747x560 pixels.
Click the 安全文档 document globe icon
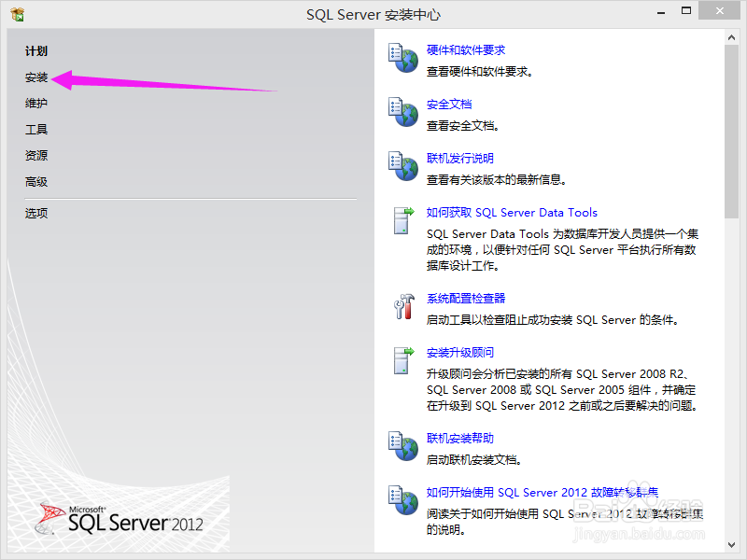[403, 112]
